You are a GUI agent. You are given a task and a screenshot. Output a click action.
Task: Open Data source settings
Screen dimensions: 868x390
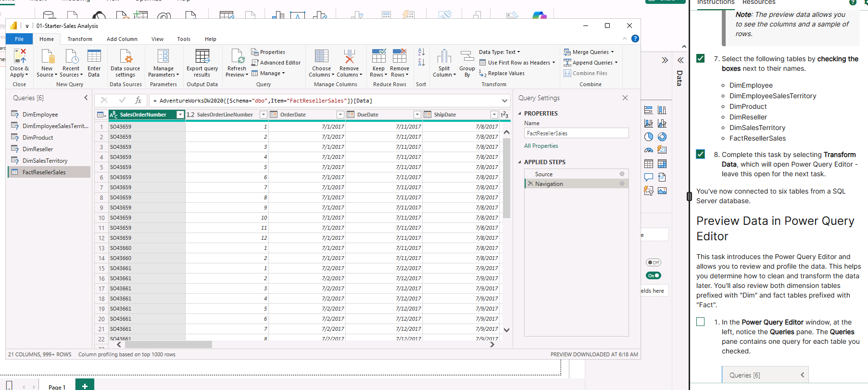125,56
